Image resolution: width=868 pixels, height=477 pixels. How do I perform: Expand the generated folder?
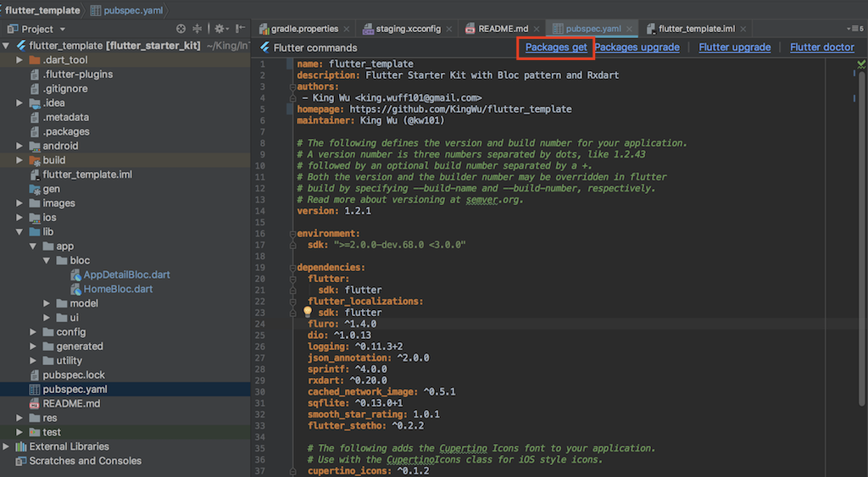pyautogui.click(x=33, y=347)
